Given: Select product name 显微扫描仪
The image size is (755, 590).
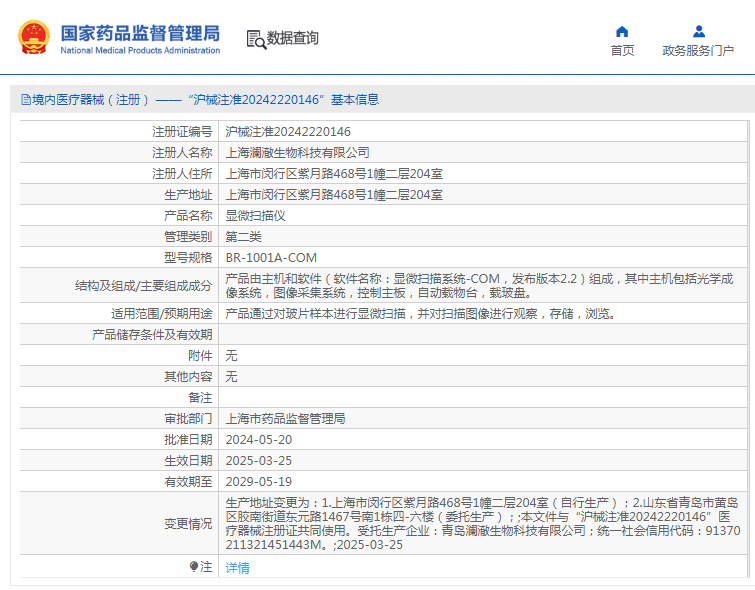Looking at the screenshot, I should tap(255, 216).
